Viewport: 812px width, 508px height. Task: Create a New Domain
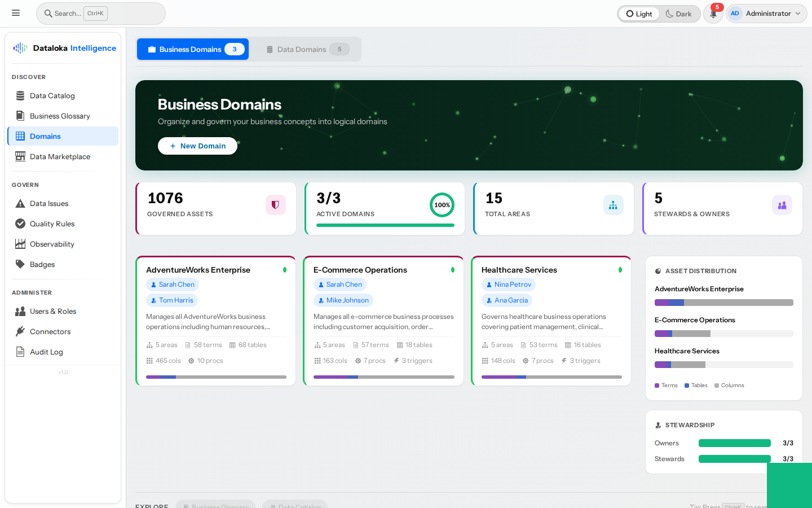tap(197, 146)
